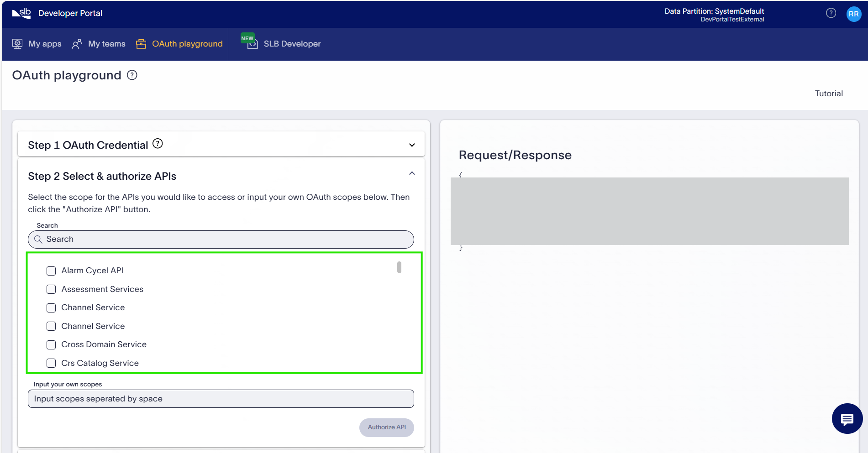
Task: Tick the first Channel Service checkbox
Action: tap(51, 308)
